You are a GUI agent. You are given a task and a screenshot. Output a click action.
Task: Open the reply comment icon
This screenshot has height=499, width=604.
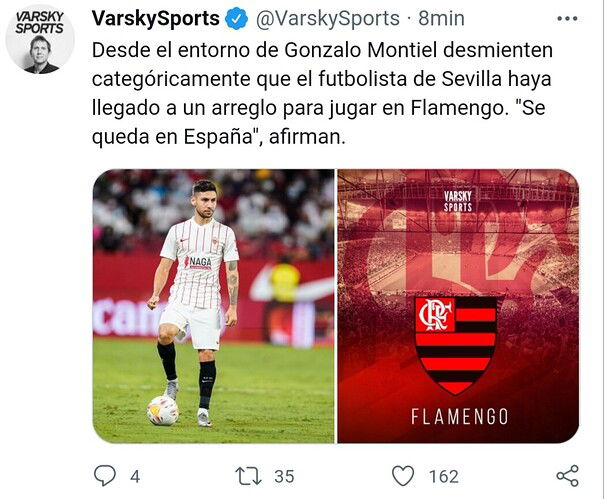(105, 476)
